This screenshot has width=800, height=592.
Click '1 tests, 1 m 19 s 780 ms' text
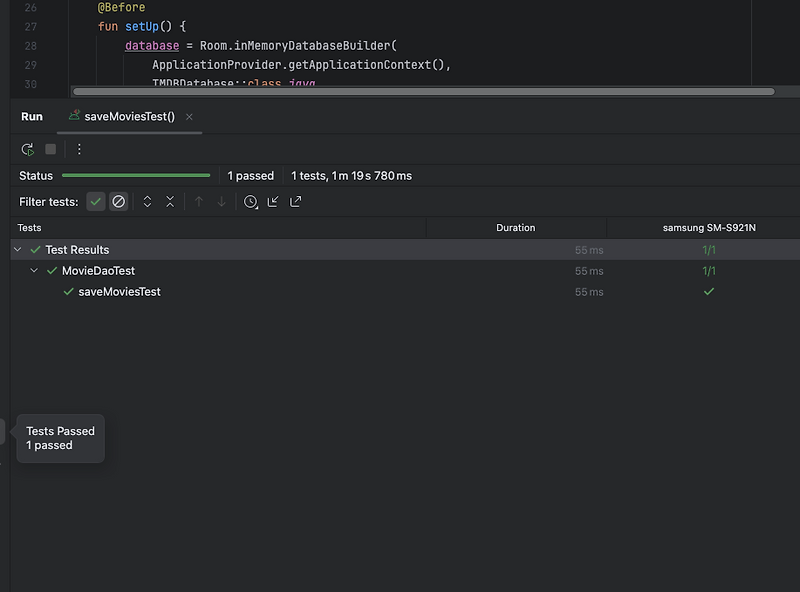[352, 176]
